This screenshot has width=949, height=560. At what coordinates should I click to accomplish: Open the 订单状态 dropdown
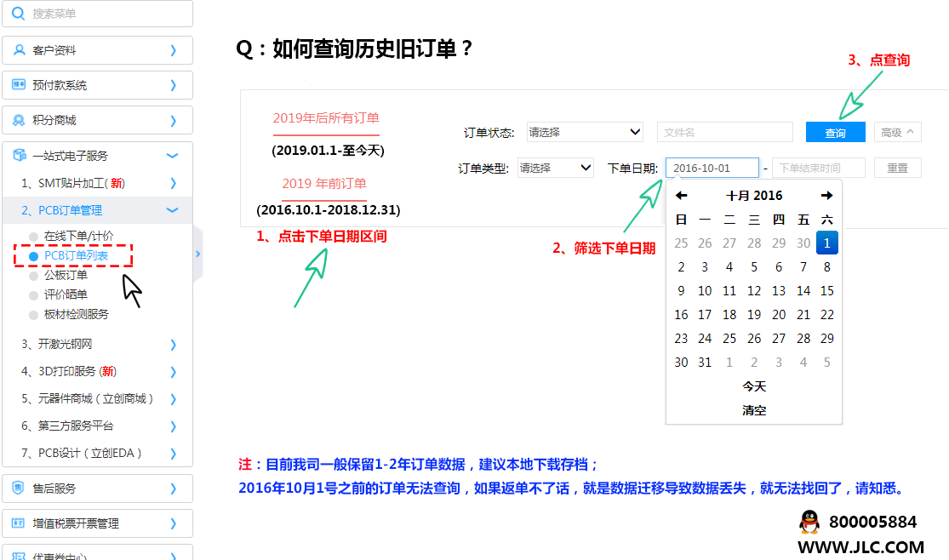click(584, 132)
